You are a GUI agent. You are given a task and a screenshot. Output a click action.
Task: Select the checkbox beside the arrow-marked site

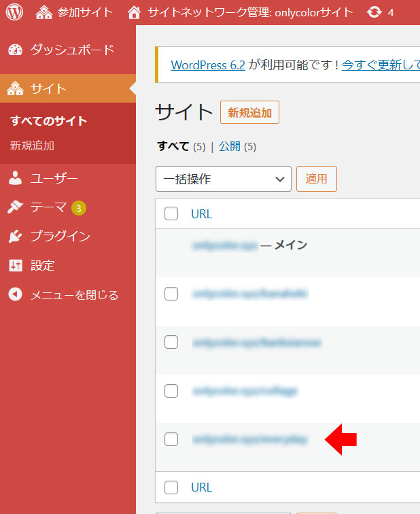coord(171,439)
